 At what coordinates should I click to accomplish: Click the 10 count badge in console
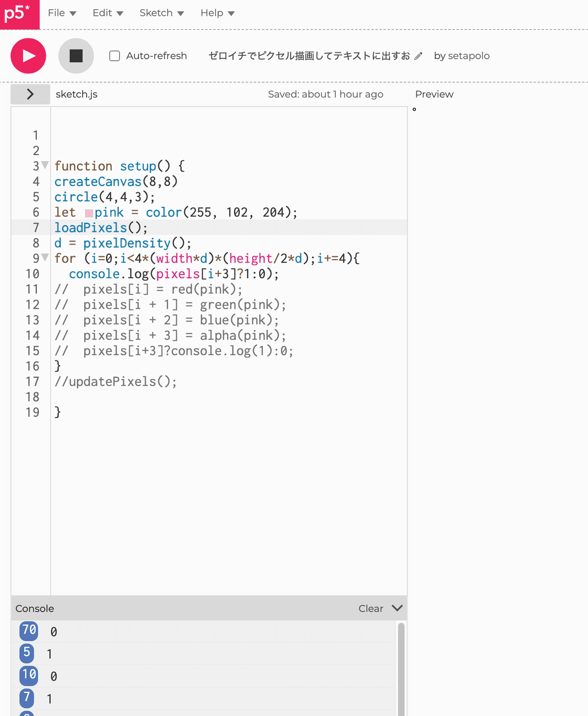[29, 676]
